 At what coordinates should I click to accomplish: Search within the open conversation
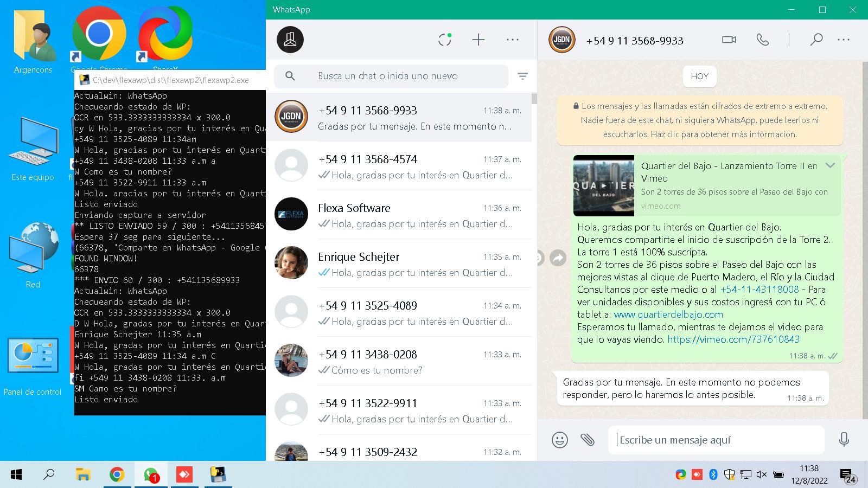816,40
